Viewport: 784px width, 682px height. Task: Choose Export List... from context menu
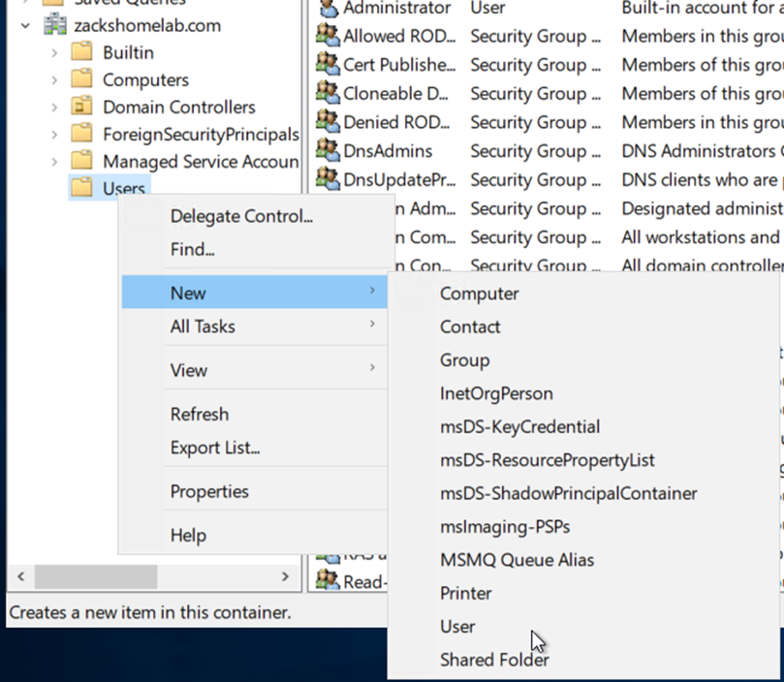point(255,448)
